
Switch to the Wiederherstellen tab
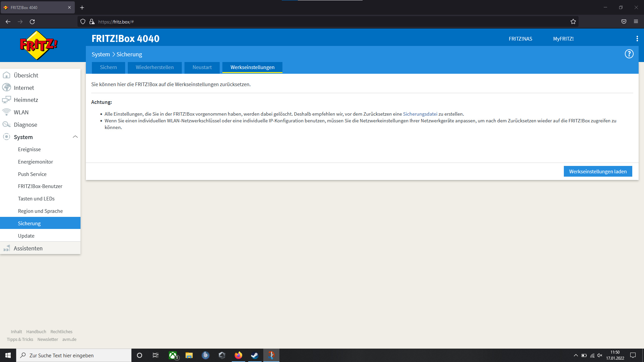pos(155,67)
